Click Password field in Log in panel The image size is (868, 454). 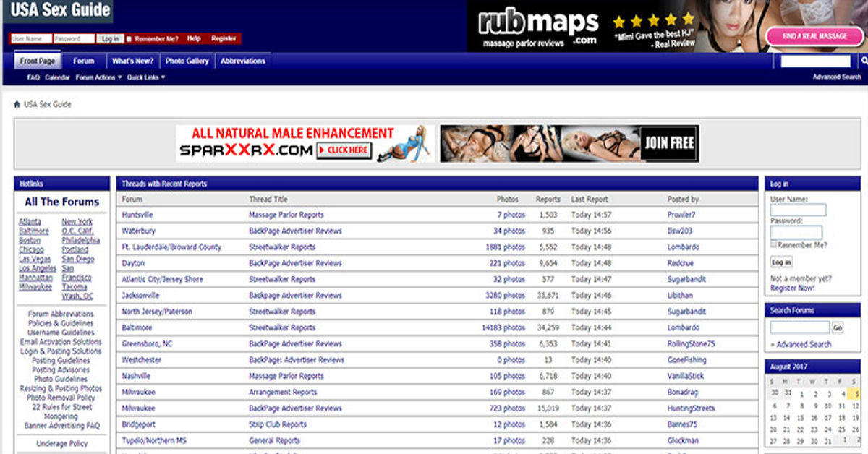click(796, 233)
